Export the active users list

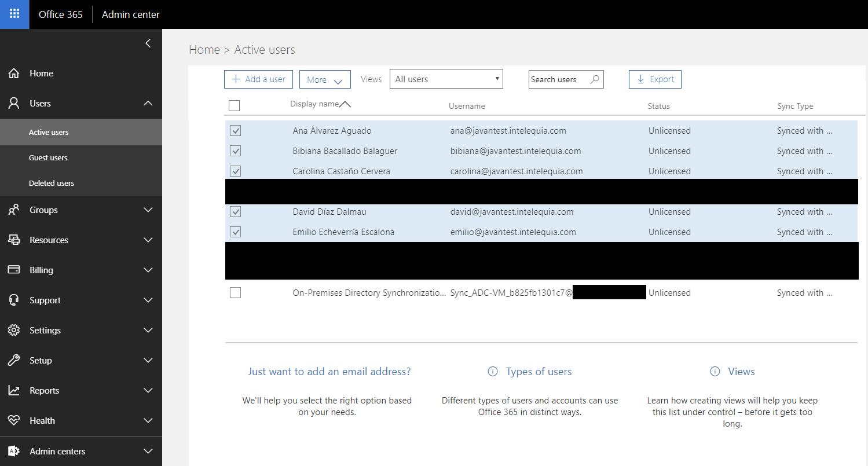coord(655,79)
